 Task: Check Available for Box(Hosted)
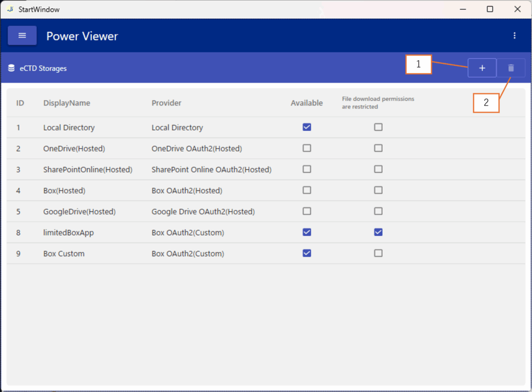coord(307,190)
